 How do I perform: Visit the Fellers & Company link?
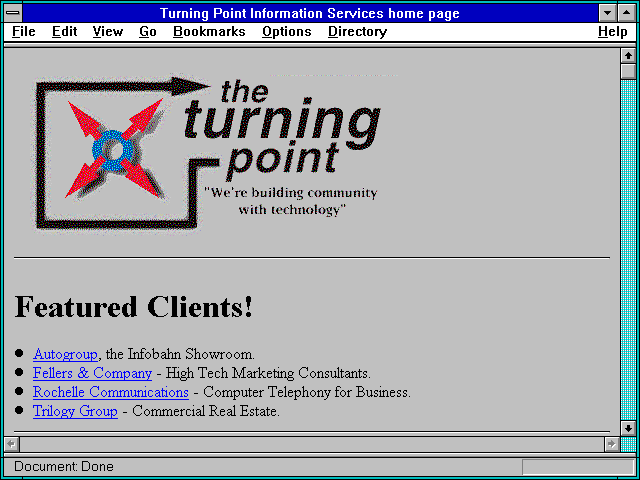pyautogui.click(x=92, y=373)
